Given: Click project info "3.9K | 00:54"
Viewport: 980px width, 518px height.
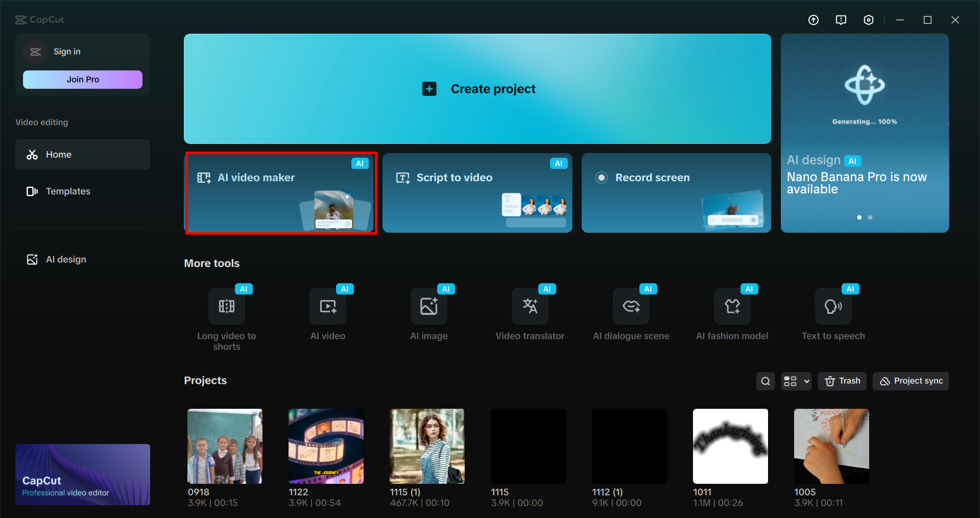Looking at the screenshot, I should click(x=315, y=503).
